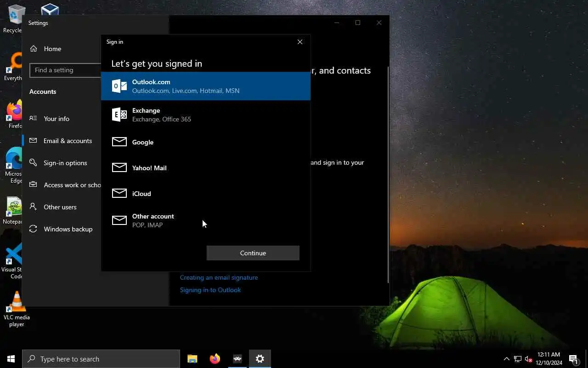The height and width of the screenshot is (368, 588).
Task: Select the Outlook.com account option
Action: tap(206, 86)
